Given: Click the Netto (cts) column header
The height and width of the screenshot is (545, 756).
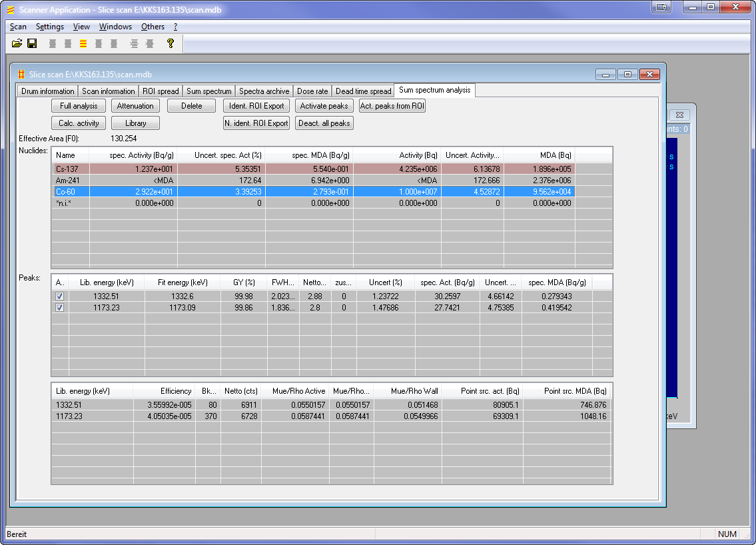Looking at the screenshot, I should pos(241,391).
